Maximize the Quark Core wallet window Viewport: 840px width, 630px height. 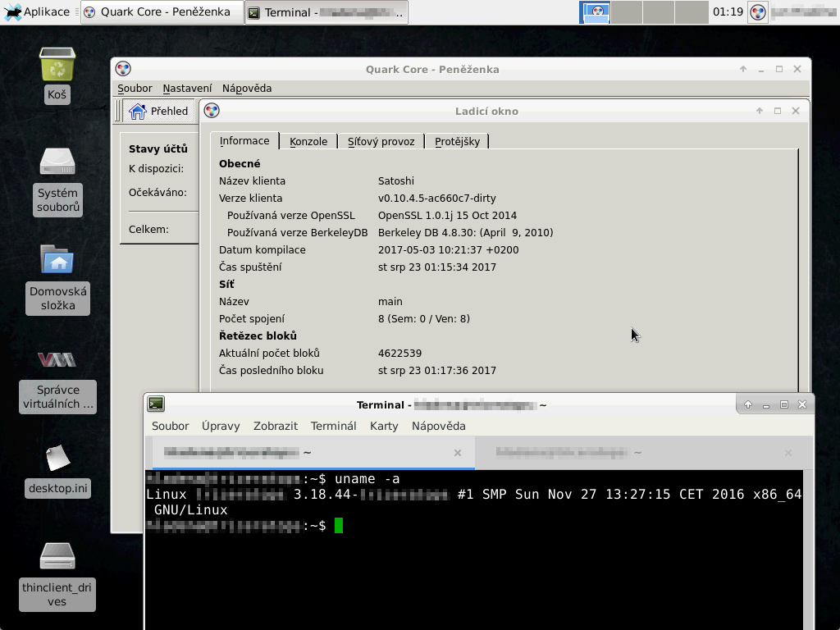click(779, 69)
